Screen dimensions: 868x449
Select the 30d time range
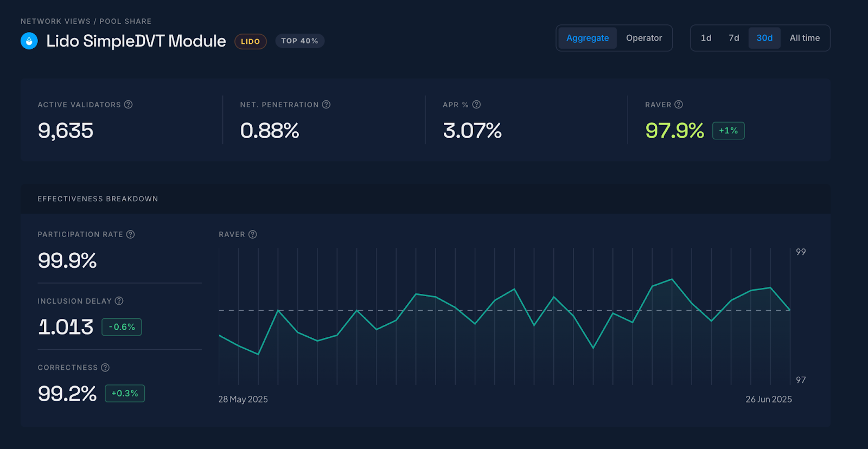pos(764,38)
